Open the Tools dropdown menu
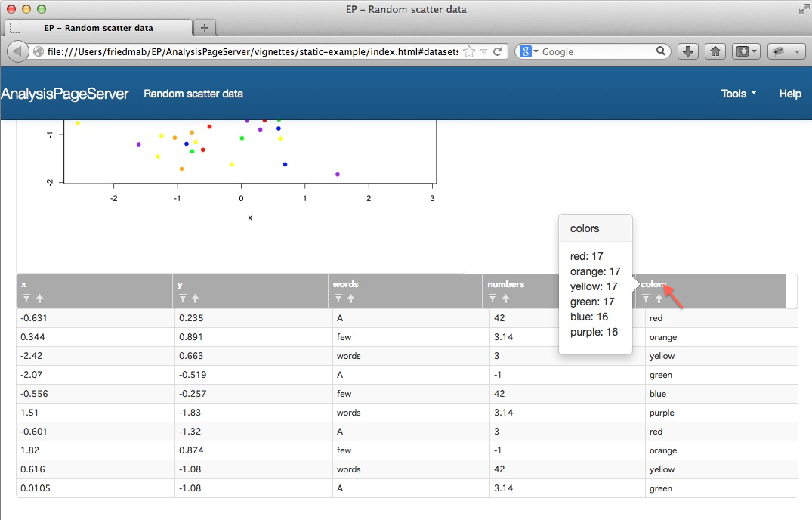The height and width of the screenshot is (520, 812). [739, 94]
